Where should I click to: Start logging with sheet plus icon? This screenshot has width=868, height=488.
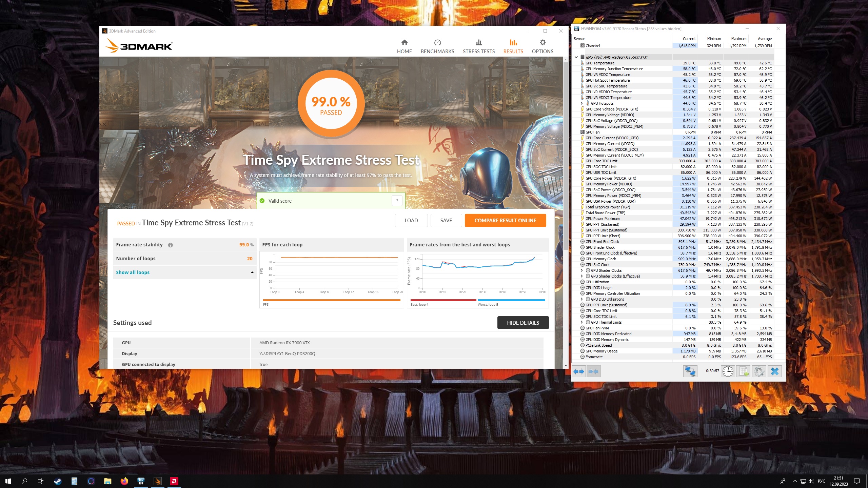pyautogui.click(x=744, y=371)
